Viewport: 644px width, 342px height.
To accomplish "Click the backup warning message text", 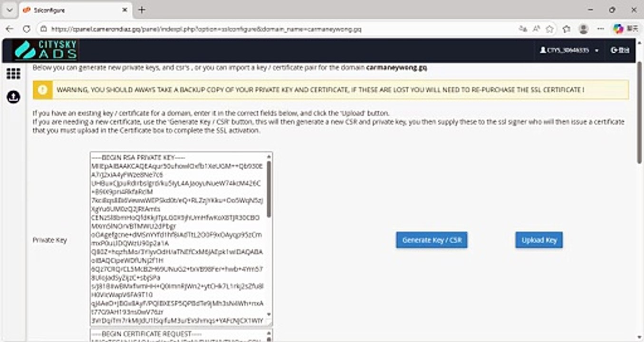I will point(320,90).
